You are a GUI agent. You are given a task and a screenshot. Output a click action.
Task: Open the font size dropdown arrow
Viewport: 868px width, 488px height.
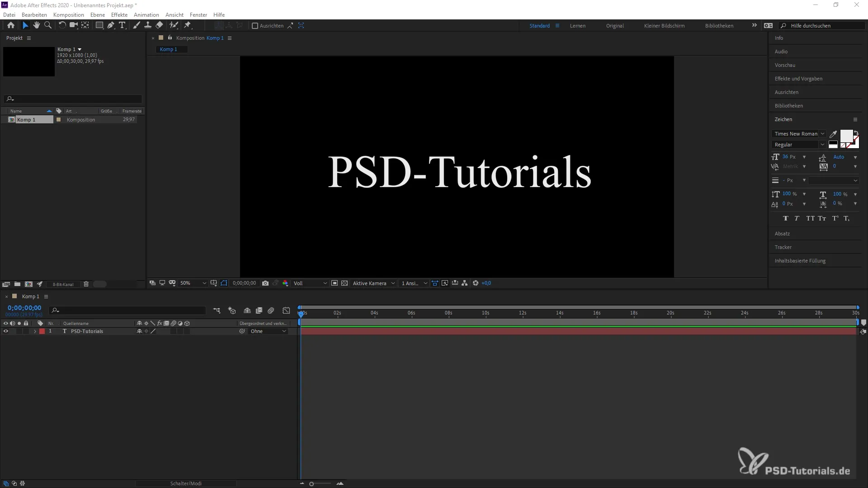tap(804, 157)
